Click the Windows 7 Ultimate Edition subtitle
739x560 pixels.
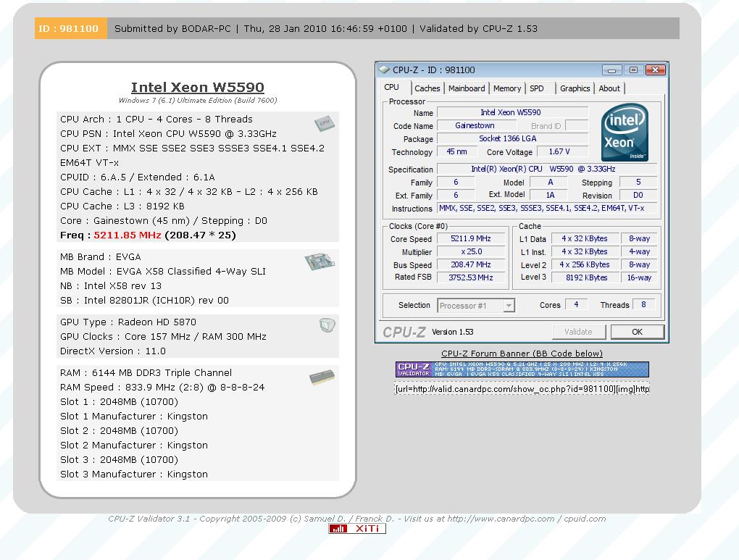[198, 101]
